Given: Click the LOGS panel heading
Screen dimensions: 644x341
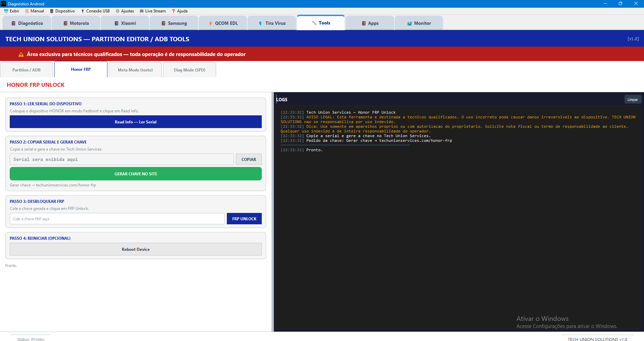Looking at the screenshot, I should 282,100.
